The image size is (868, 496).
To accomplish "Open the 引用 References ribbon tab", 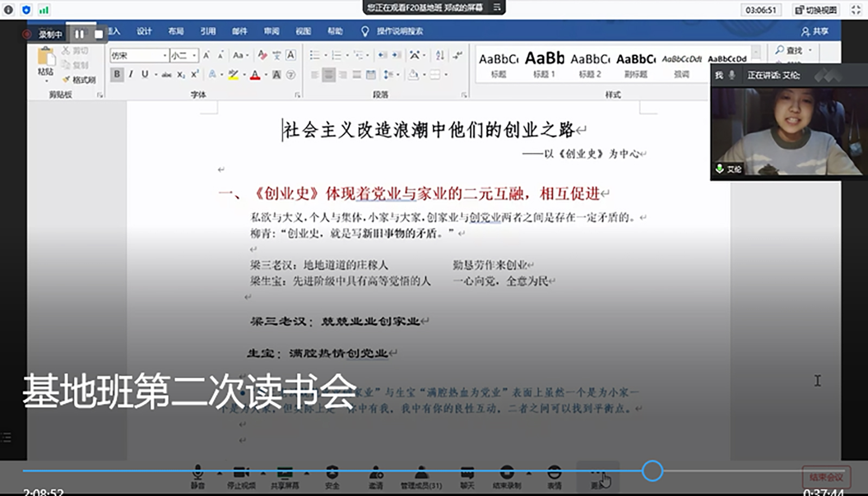I will (208, 31).
